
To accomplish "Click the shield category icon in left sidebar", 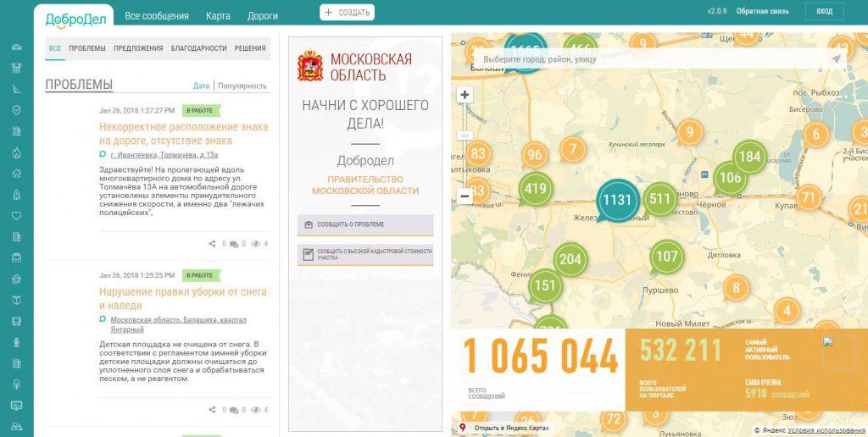I will [16, 110].
